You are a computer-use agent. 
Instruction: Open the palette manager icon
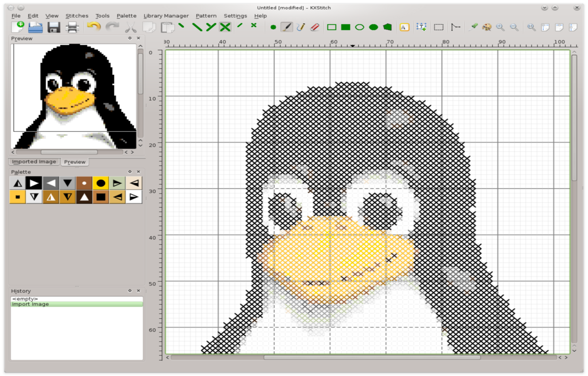[x=487, y=27]
